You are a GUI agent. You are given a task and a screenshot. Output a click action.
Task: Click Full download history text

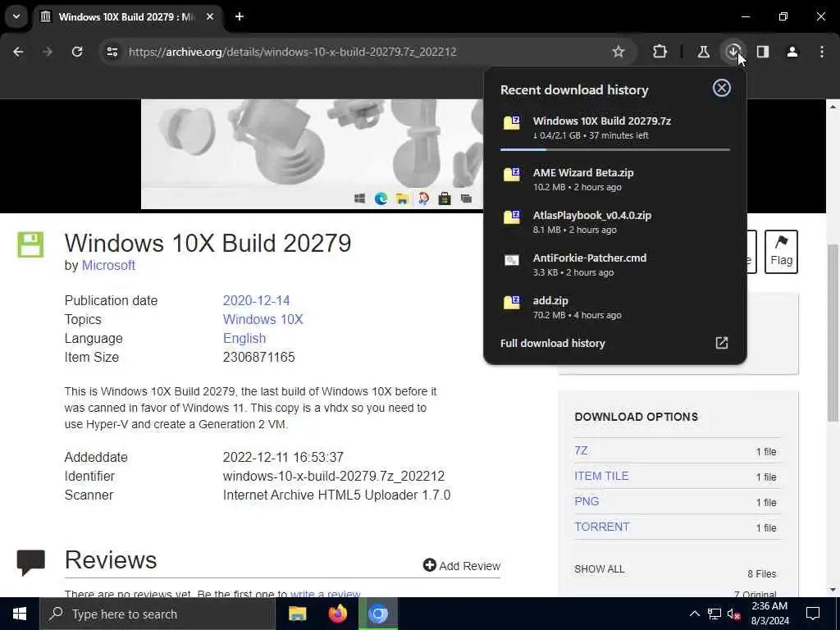click(x=552, y=344)
